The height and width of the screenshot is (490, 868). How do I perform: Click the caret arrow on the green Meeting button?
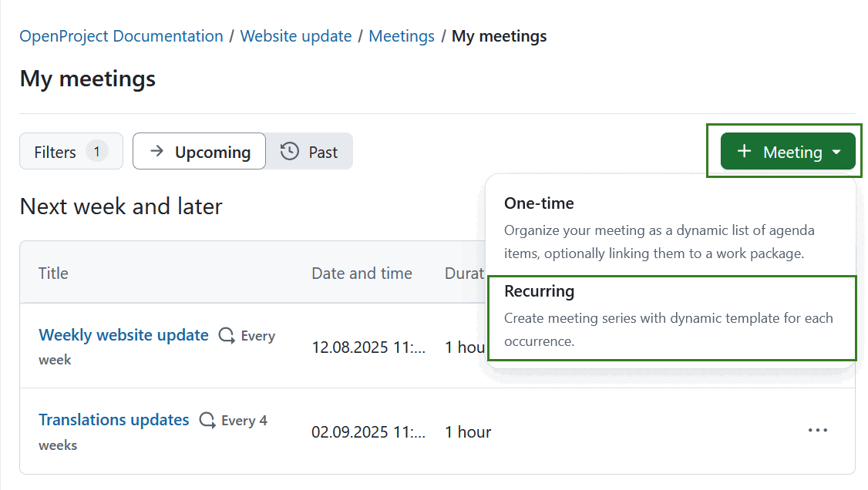[x=837, y=152]
